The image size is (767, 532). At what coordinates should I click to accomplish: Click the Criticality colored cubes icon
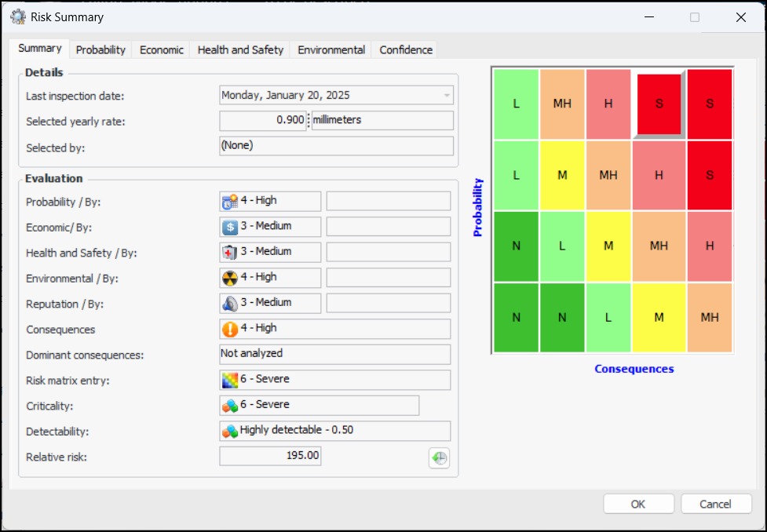click(x=230, y=406)
